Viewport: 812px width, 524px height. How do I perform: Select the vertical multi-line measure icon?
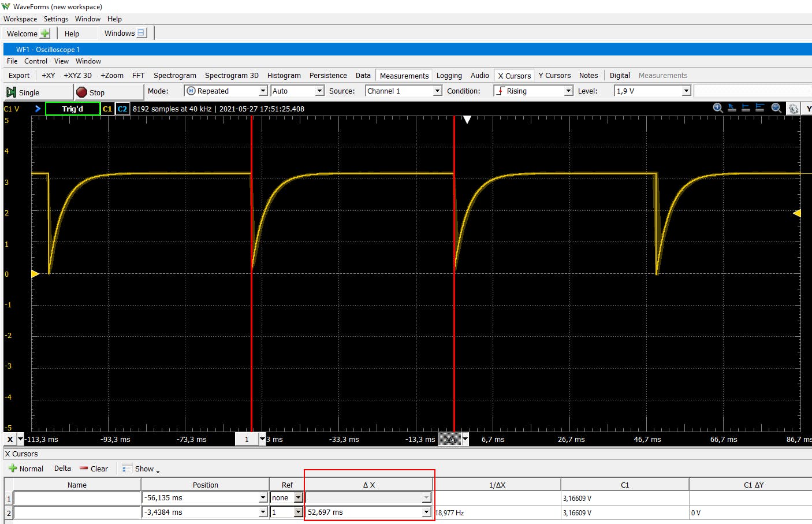759,108
